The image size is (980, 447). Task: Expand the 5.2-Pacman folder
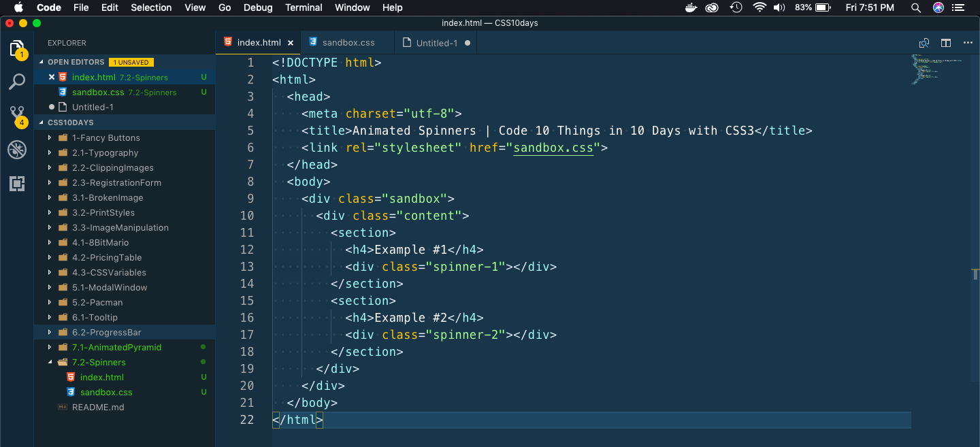click(50, 302)
